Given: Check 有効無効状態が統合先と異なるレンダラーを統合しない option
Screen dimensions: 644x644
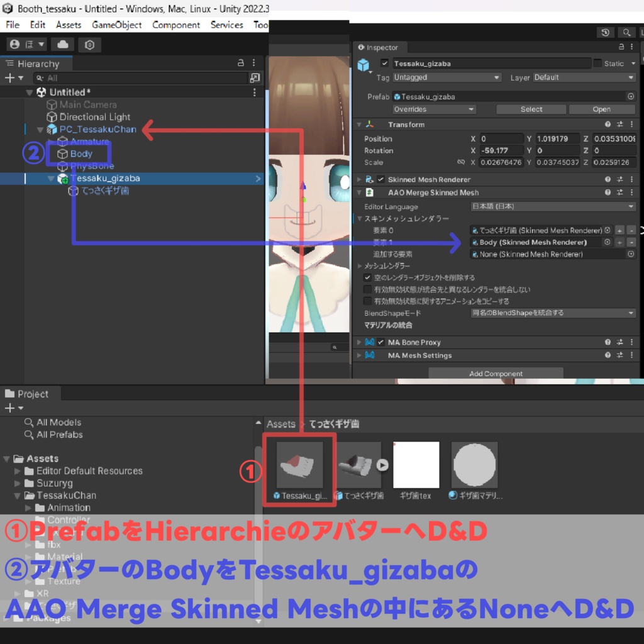Looking at the screenshot, I should (367, 289).
